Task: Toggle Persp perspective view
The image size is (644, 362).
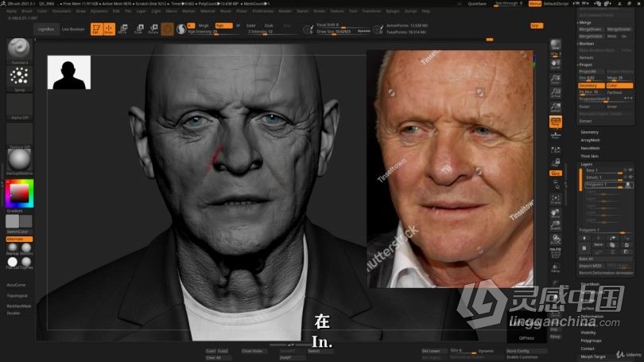Action: click(x=556, y=122)
